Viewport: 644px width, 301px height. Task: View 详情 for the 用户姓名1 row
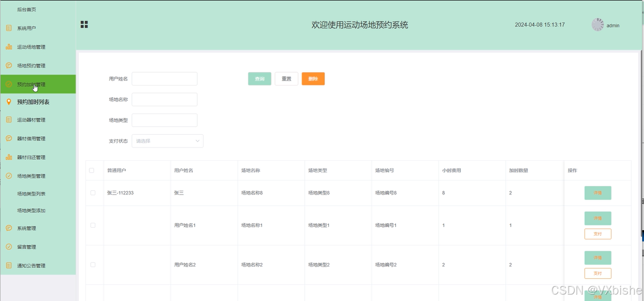tap(598, 218)
